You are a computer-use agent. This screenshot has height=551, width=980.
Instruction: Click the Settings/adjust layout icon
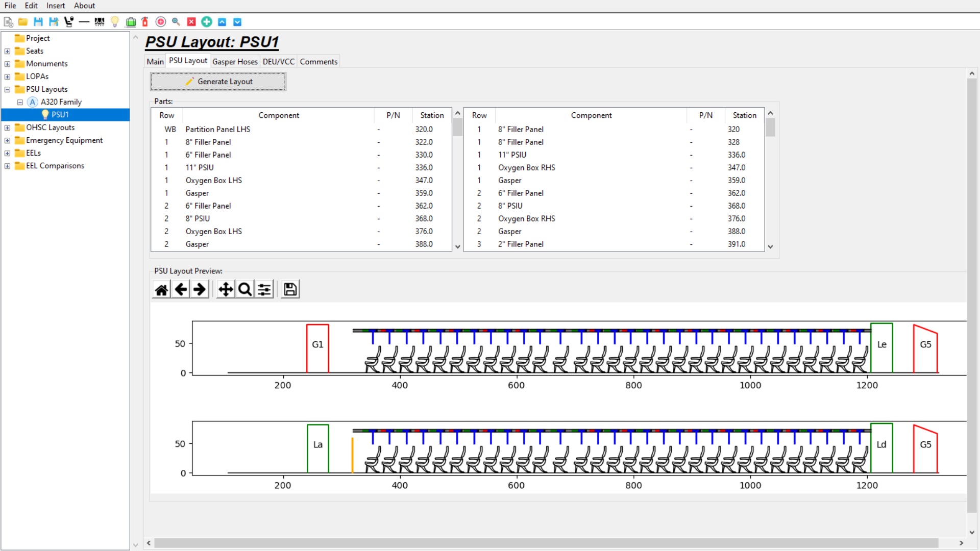pyautogui.click(x=264, y=289)
